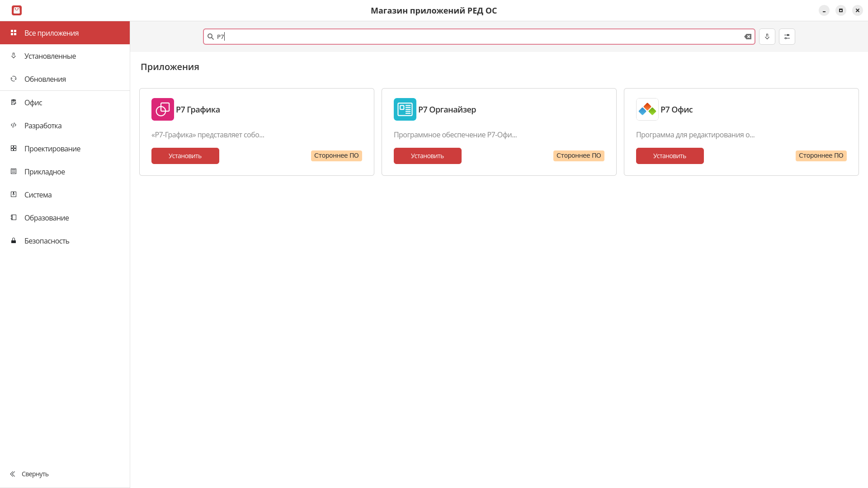Install Р7 Графика
The image size is (868, 488).
tap(185, 156)
